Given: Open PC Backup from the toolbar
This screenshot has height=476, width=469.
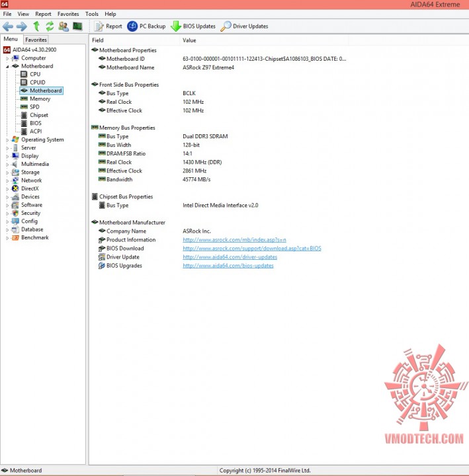Looking at the screenshot, I should (x=146, y=26).
